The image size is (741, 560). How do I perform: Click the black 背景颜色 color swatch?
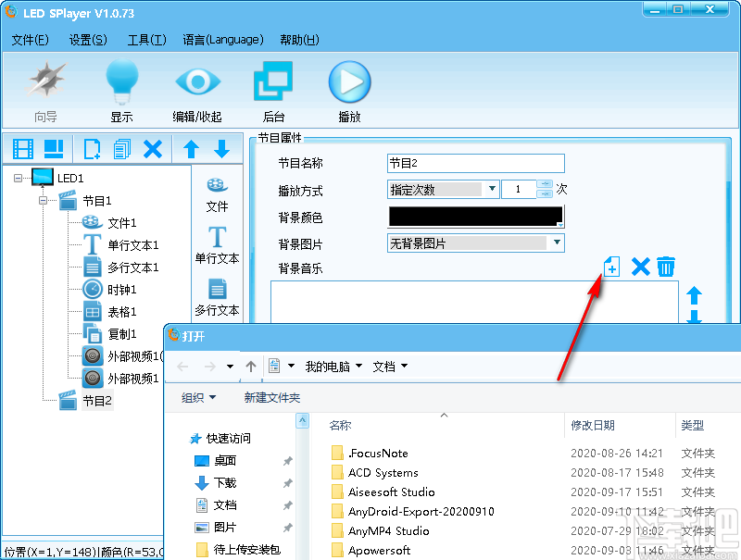(x=475, y=216)
